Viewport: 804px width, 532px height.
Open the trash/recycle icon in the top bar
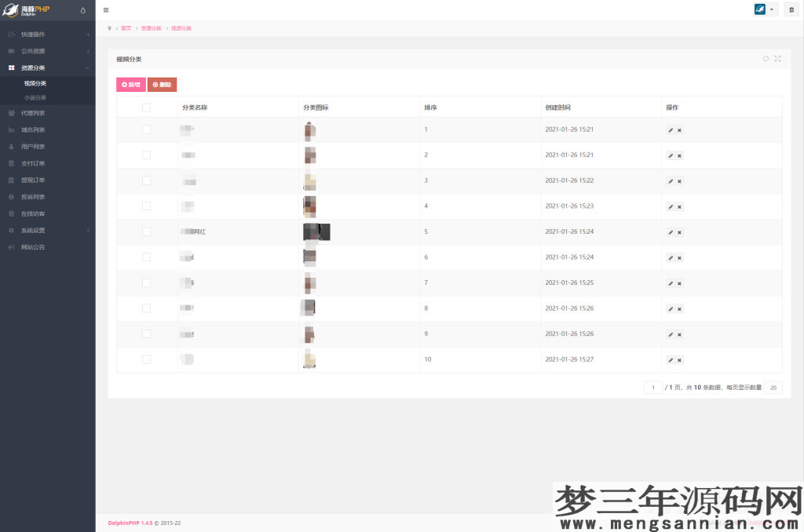[793, 9]
